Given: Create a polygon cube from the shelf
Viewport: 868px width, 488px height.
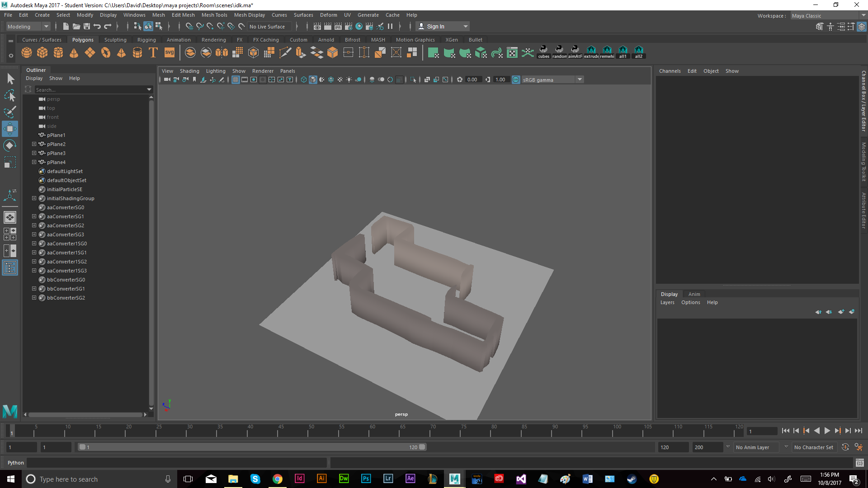Looking at the screenshot, I should [x=42, y=53].
